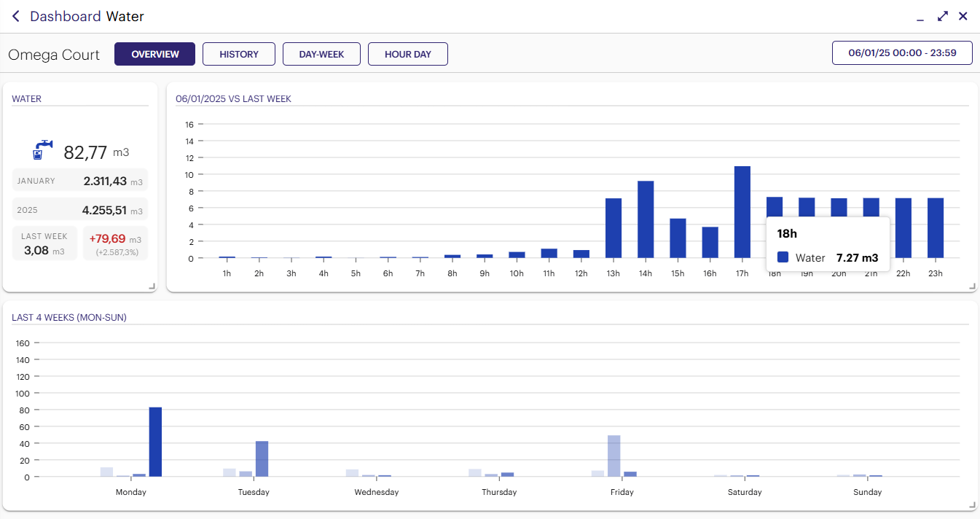Click the Dashboard breadcrumb link
Screen dimensions: 980x519
(65, 16)
